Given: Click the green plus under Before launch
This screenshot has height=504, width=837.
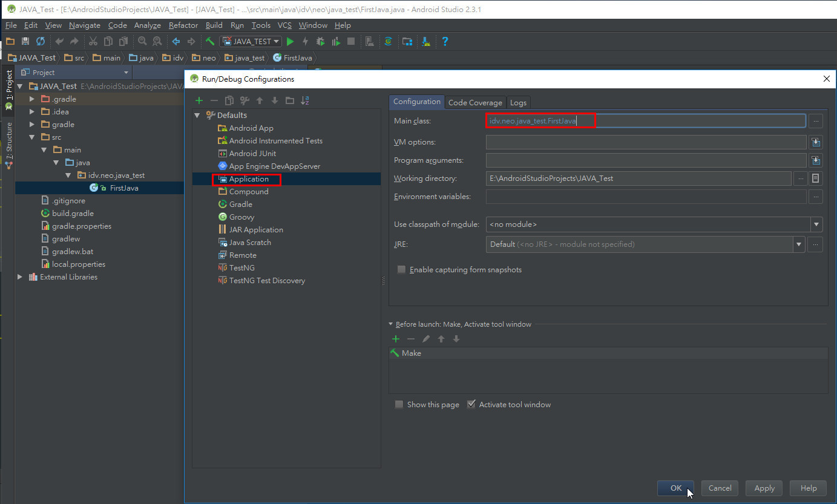Looking at the screenshot, I should coord(396,339).
